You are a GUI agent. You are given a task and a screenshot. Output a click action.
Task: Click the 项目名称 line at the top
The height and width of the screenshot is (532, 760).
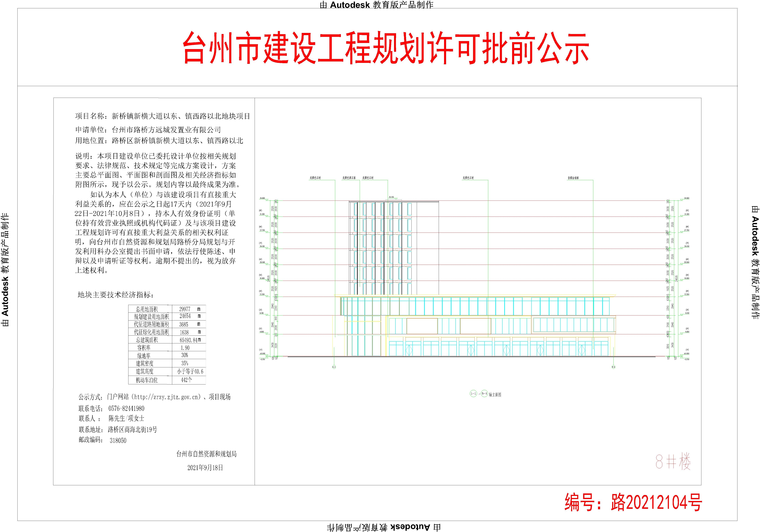pos(163,116)
